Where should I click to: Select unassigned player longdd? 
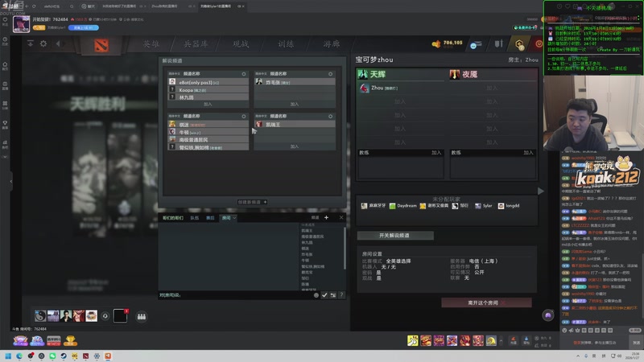(x=509, y=206)
